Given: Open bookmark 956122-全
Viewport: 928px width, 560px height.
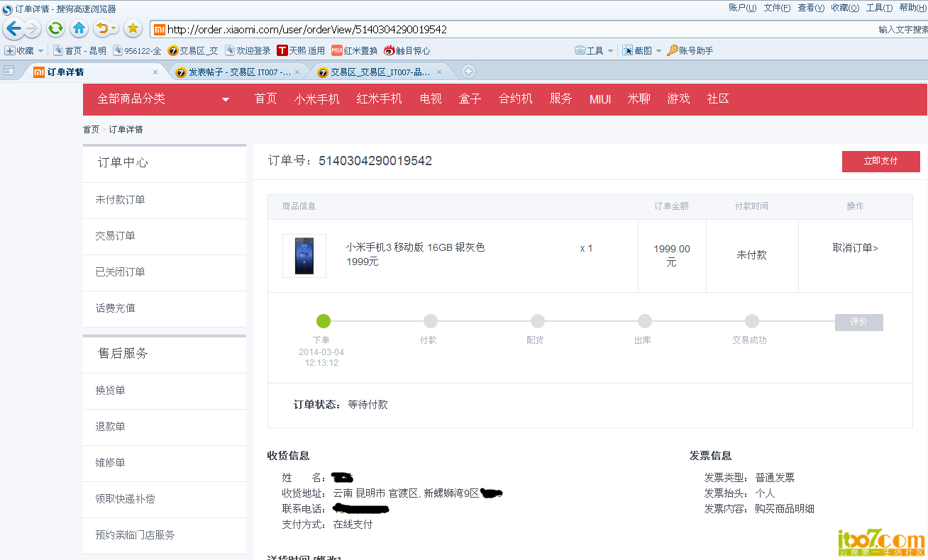Looking at the screenshot, I should 137,51.
